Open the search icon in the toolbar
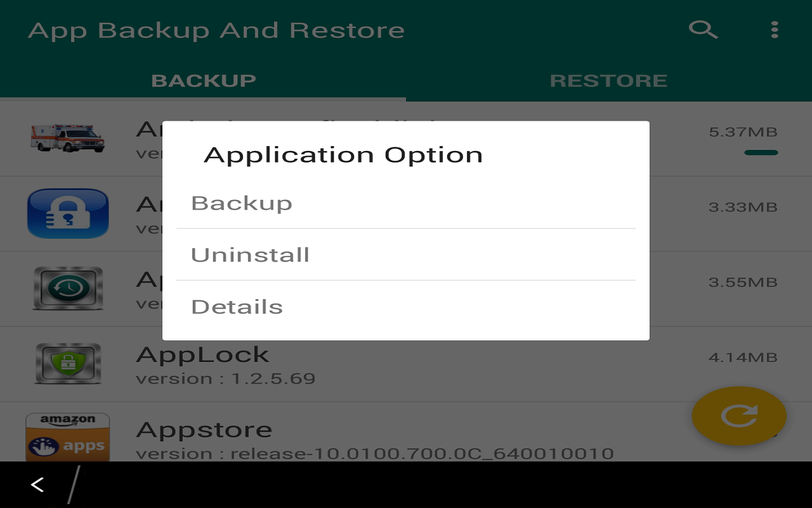The height and width of the screenshot is (508, 812). pyautogui.click(x=703, y=29)
